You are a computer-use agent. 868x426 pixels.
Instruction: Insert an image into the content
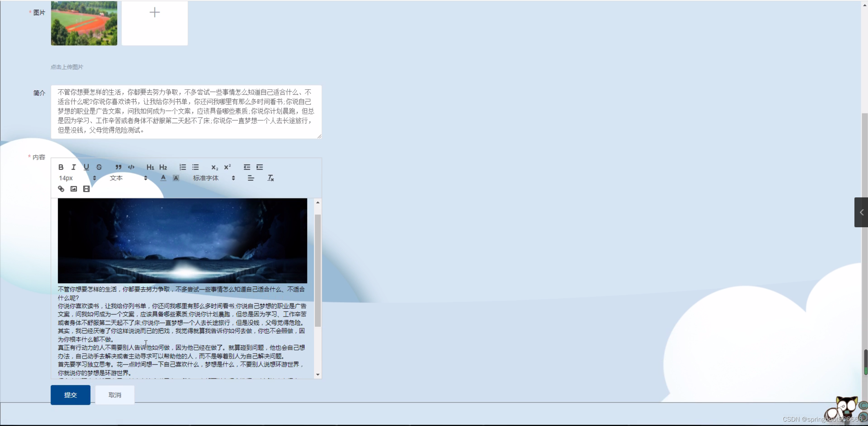[x=74, y=189]
